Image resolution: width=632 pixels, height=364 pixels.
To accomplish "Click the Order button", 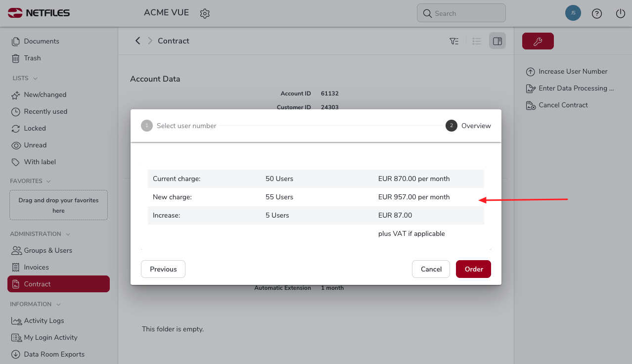I will [x=473, y=269].
